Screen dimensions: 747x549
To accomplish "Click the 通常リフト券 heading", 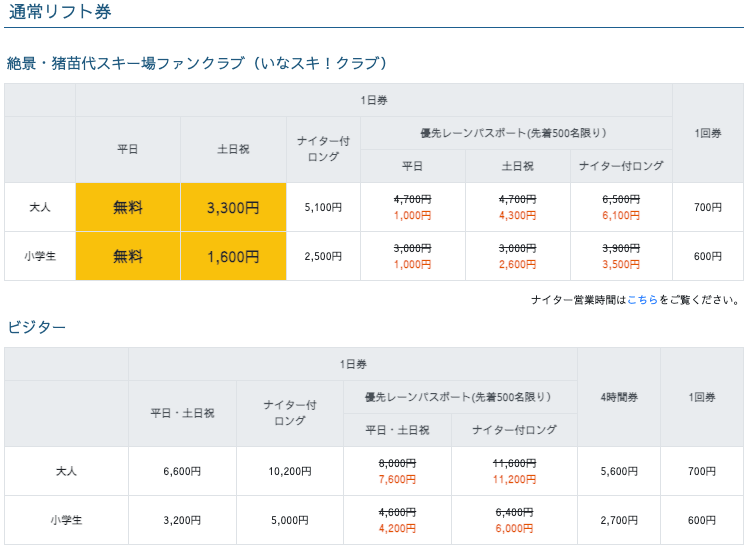I will pyautogui.click(x=60, y=13).
